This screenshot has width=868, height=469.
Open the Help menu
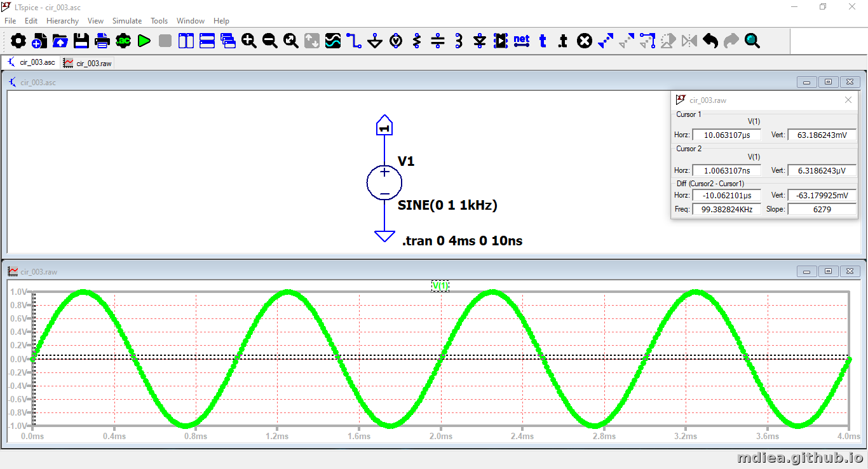pyautogui.click(x=221, y=21)
